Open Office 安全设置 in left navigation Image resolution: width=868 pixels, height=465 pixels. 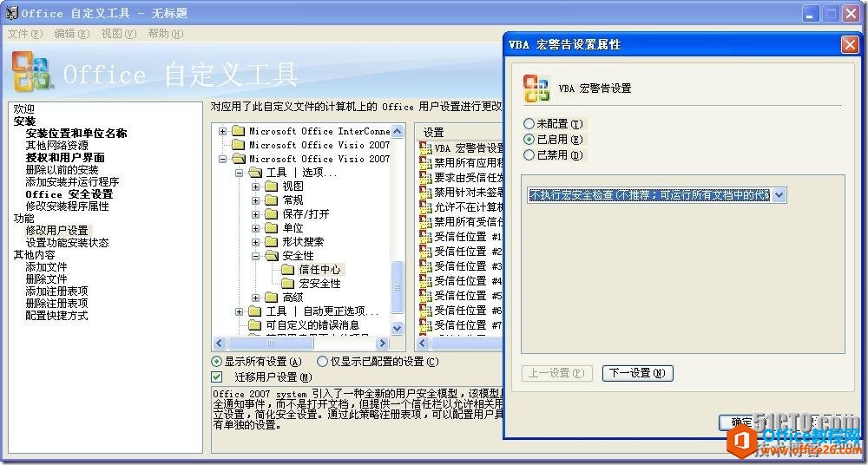pyautogui.click(x=69, y=194)
